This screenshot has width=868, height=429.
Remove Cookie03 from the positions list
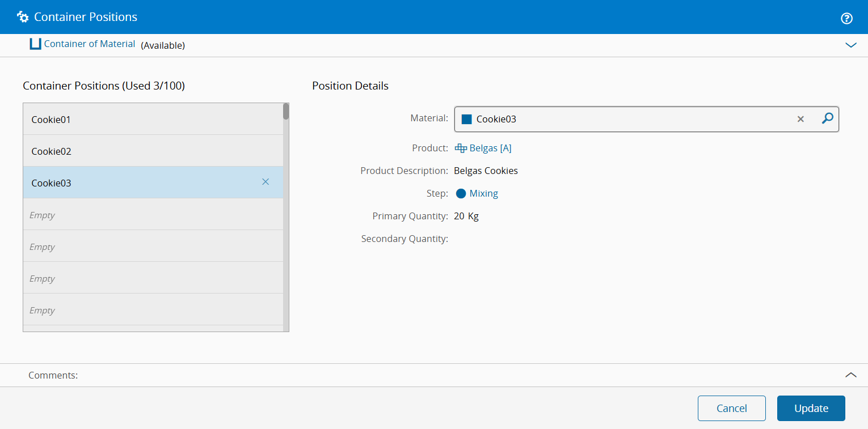pyautogui.click(x=266, y=182)
